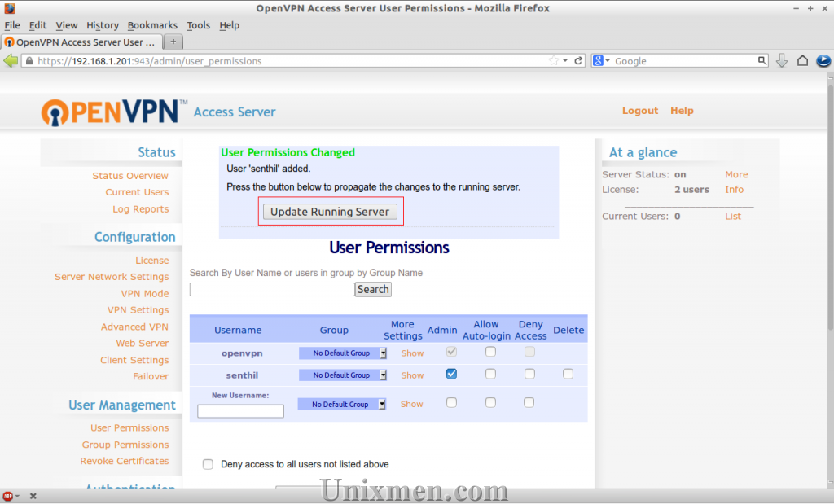Open Status Overview in the sidebar

tap(130, 176)
